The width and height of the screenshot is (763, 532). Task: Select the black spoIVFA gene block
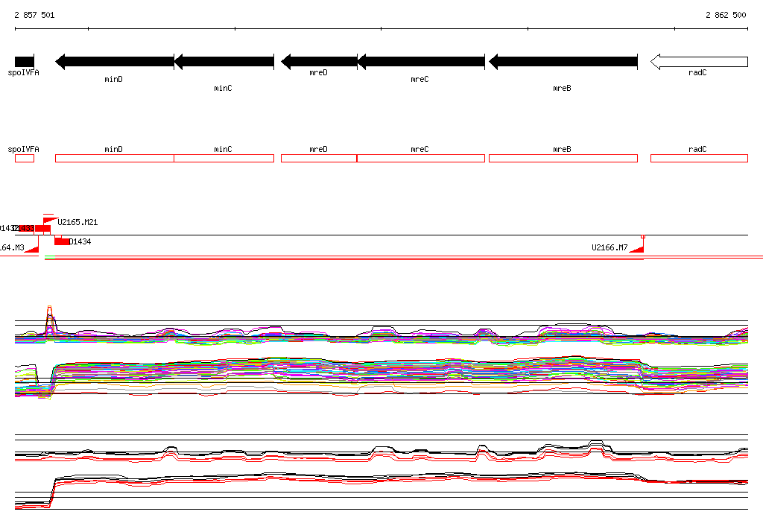[25, 62]
